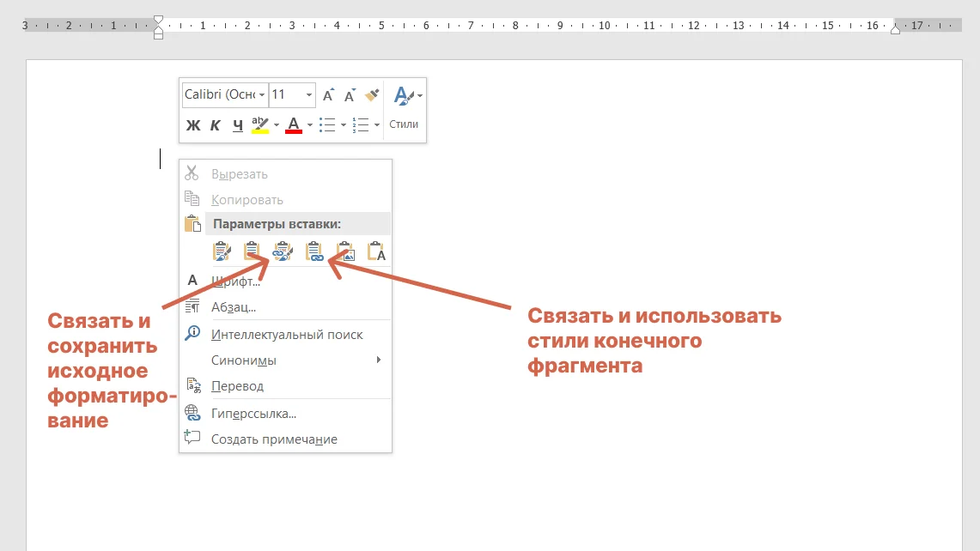Open the font size 11 dropdown

[308, 95]
